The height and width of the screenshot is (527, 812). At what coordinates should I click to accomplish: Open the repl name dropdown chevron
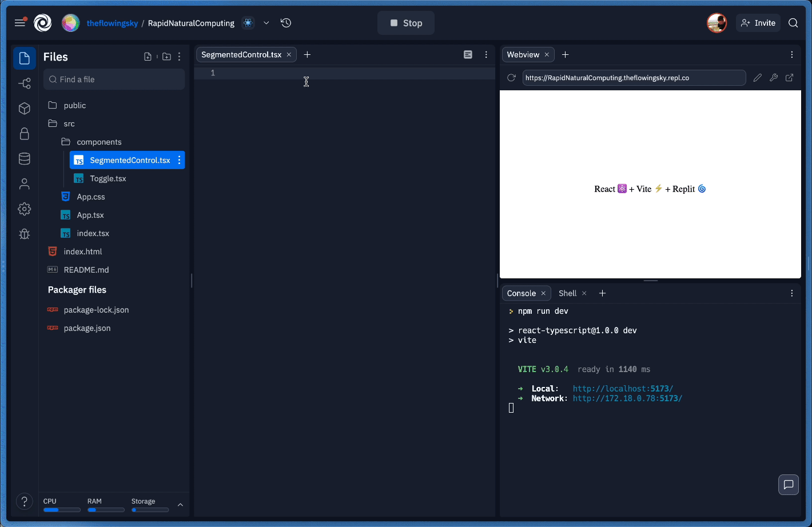coord(266,23)
